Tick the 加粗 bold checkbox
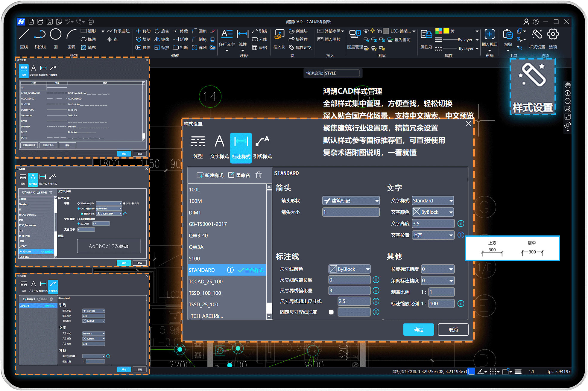The height and width of the screenshot is (391, 588). [124, 203]
